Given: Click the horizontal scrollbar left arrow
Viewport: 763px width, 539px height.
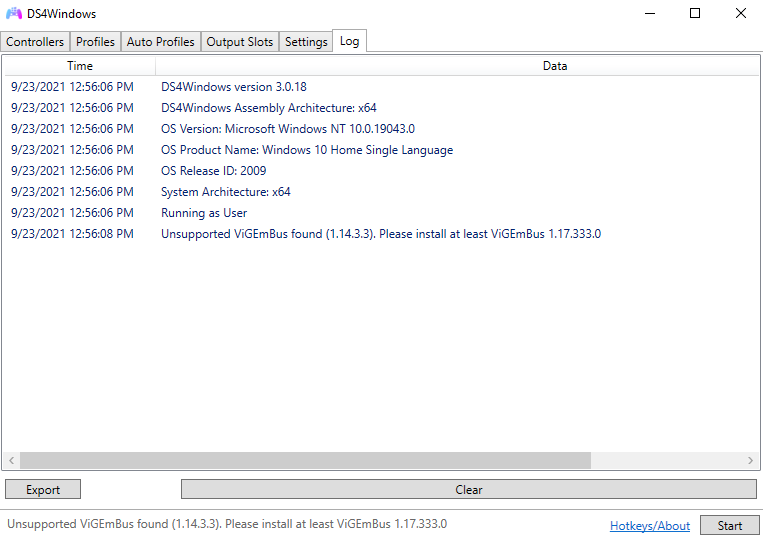Looking at the screenshot, I should coord(12,460).
